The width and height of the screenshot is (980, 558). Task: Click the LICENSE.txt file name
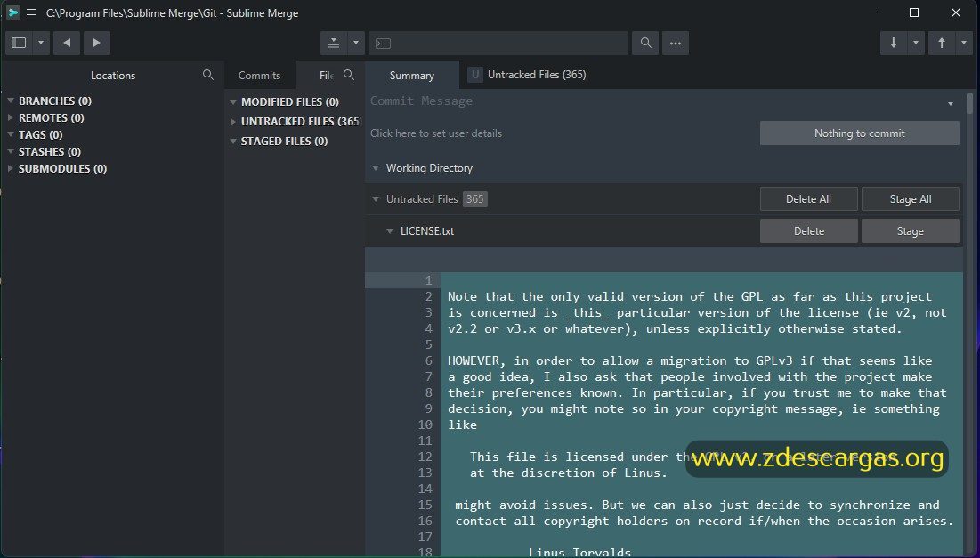point(427,231)
